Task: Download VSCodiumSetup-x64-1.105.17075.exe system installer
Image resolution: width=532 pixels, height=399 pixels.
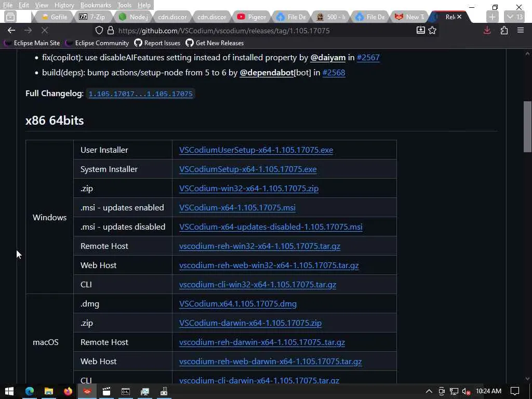Action: pos(248,169)
